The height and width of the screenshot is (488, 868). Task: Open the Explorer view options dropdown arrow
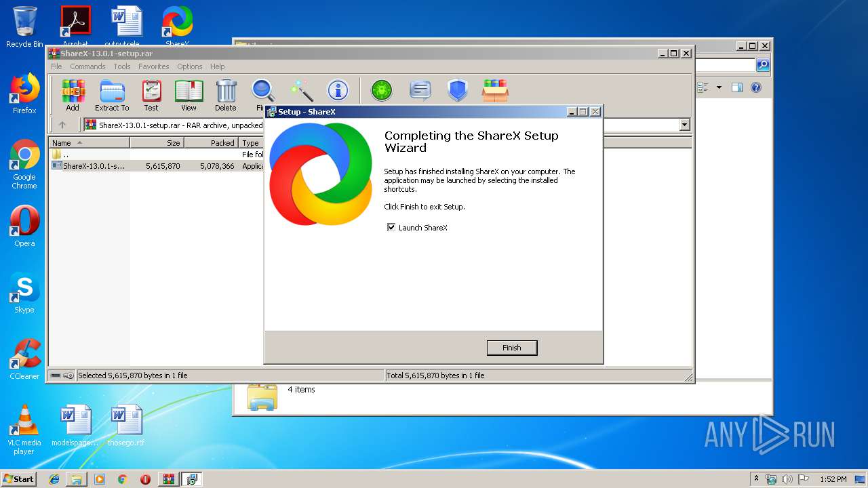coord(718,87)
